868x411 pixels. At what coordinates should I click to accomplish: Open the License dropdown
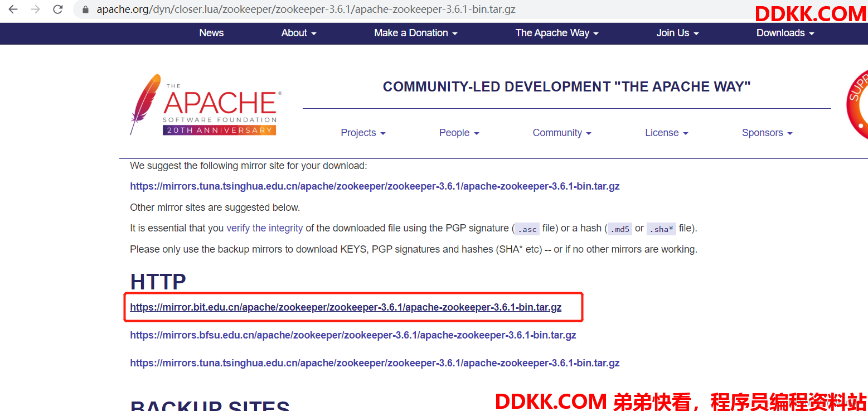[x=667, y=133]
